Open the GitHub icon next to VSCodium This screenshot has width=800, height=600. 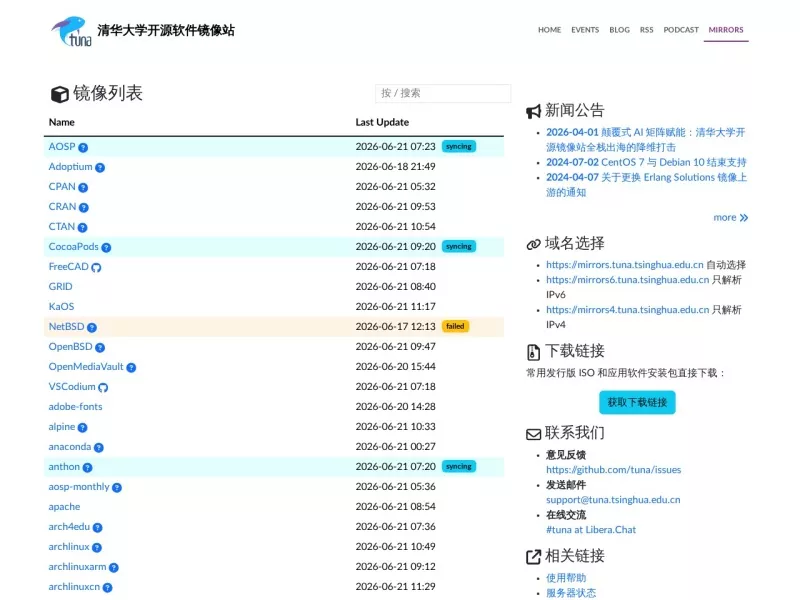(x=103, y=387)
